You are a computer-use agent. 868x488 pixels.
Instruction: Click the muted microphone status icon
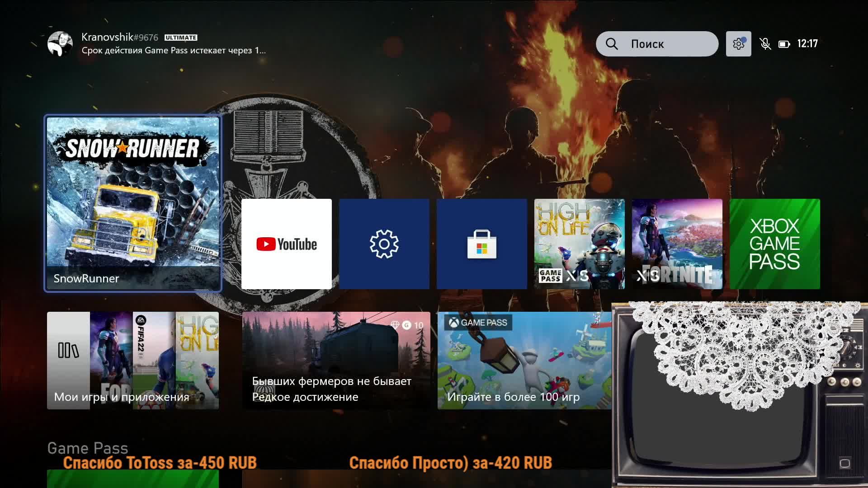pyautogui.click(x=765, y=44)
